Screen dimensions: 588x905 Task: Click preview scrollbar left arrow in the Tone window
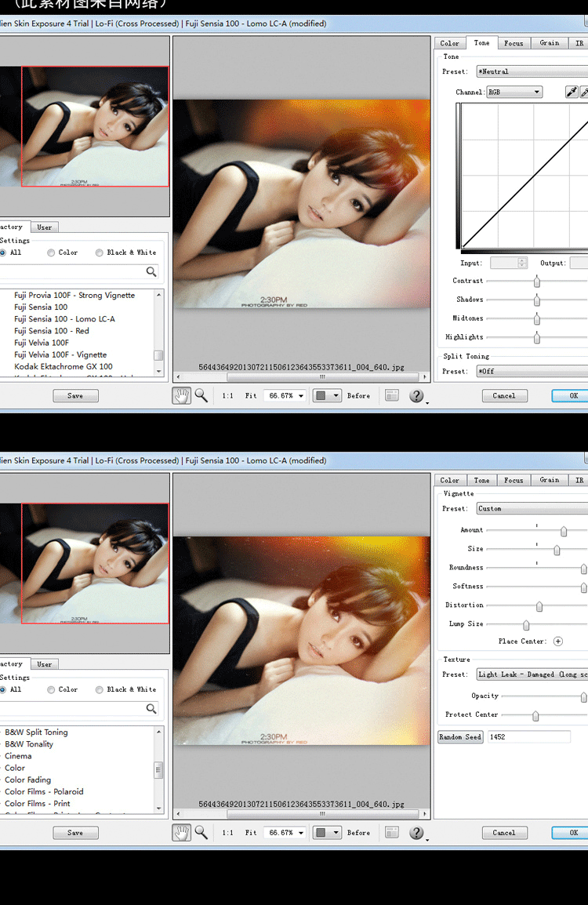coord(178,377)
